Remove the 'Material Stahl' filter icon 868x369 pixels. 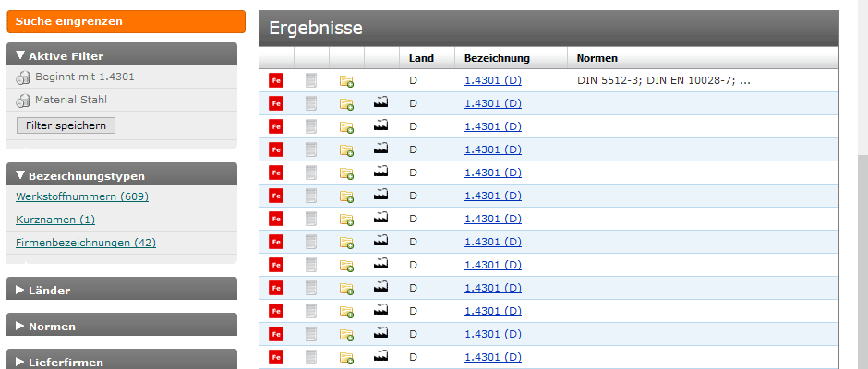(23, 101)
